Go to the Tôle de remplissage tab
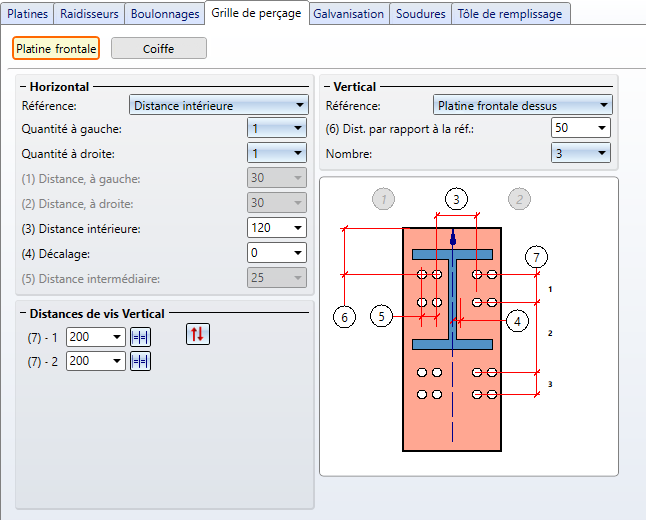The height and width of the screenshot is (520, 646). pos(510,14)
